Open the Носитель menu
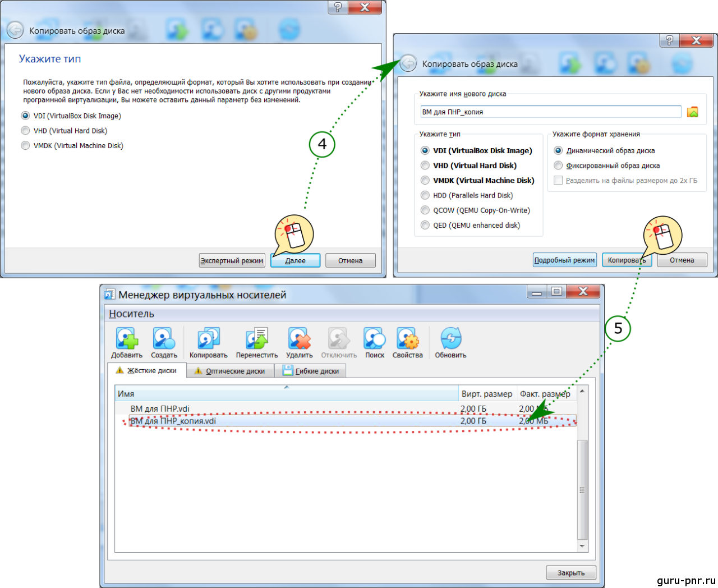Viewport: 718px width, 588px height. coord(131,314)
